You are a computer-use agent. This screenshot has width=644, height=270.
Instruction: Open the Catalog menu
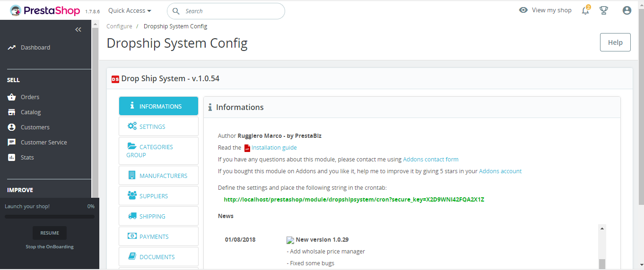tap(31, 112)
